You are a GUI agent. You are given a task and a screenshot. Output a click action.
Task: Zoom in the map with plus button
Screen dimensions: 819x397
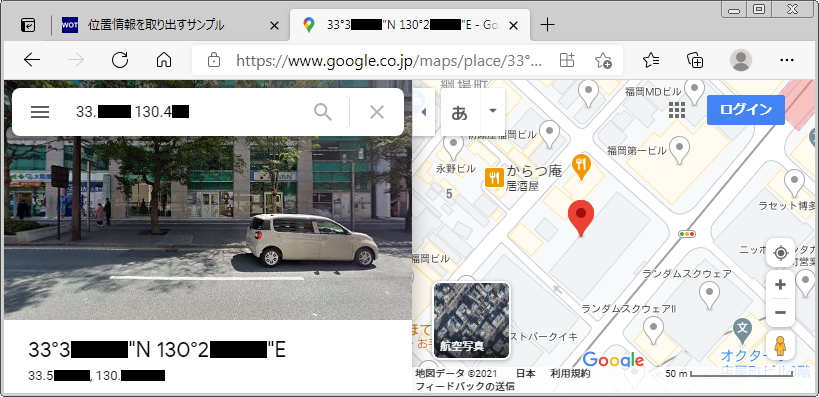coord(780,285)
